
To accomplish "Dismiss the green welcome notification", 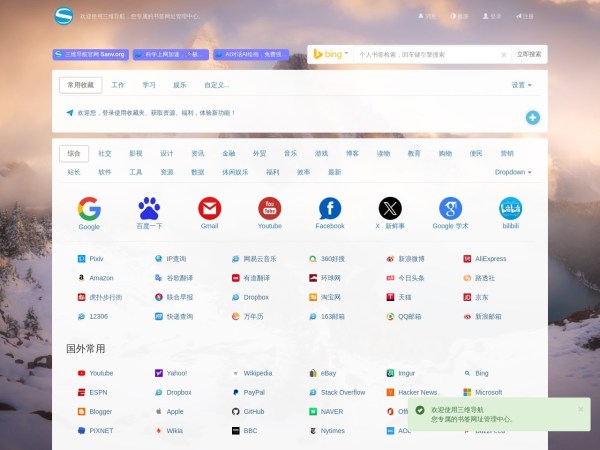I will tap(580, 408).
